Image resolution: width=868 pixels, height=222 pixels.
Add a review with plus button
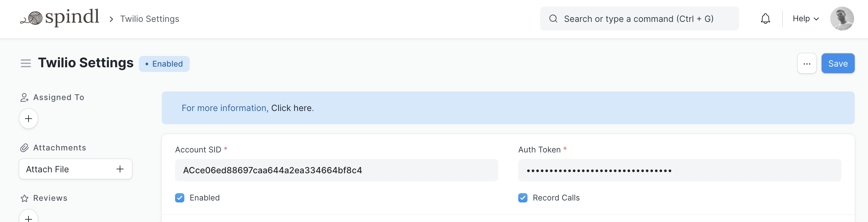29,218
